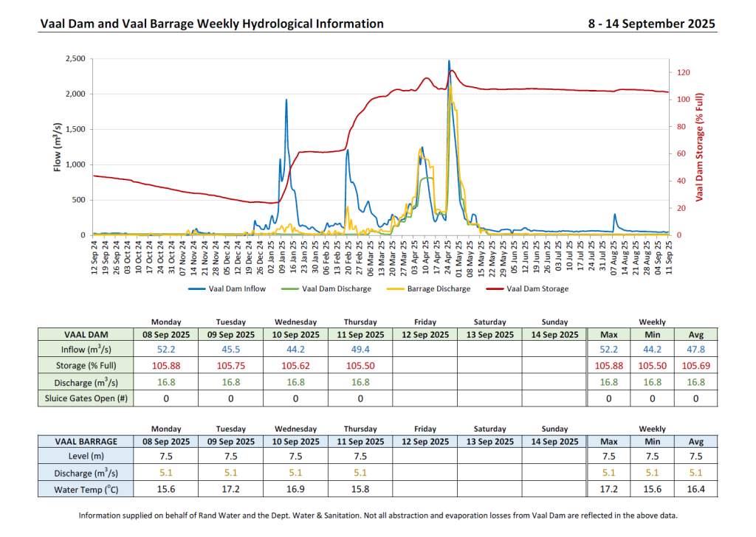The width and height of the screenshot is (756, 537).
Task: Click the Vaal Dam Storage right axis title
Action: coord(700,148)
